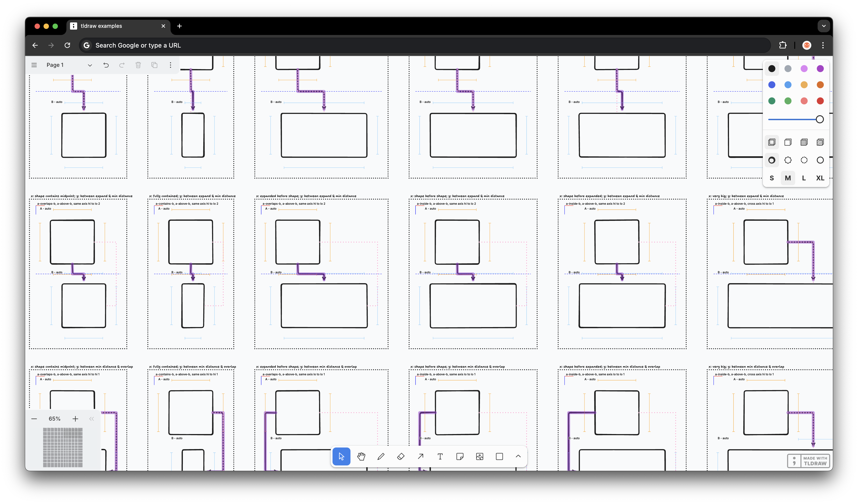
Task: Select the Sticky Note tool
Action: pos(460,456)
